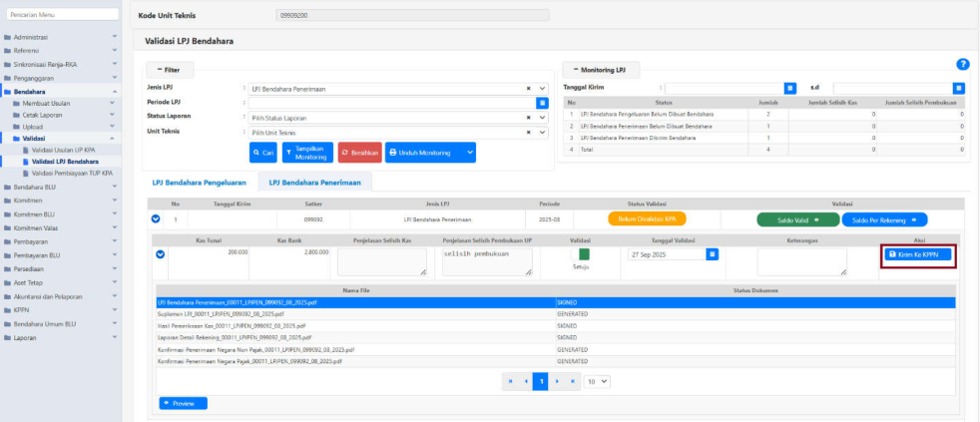Image resolution: width=980 pixels, height=422 pixels.
Task: Click the Bersihkan refresh button
Action: [x=359, y=153]
